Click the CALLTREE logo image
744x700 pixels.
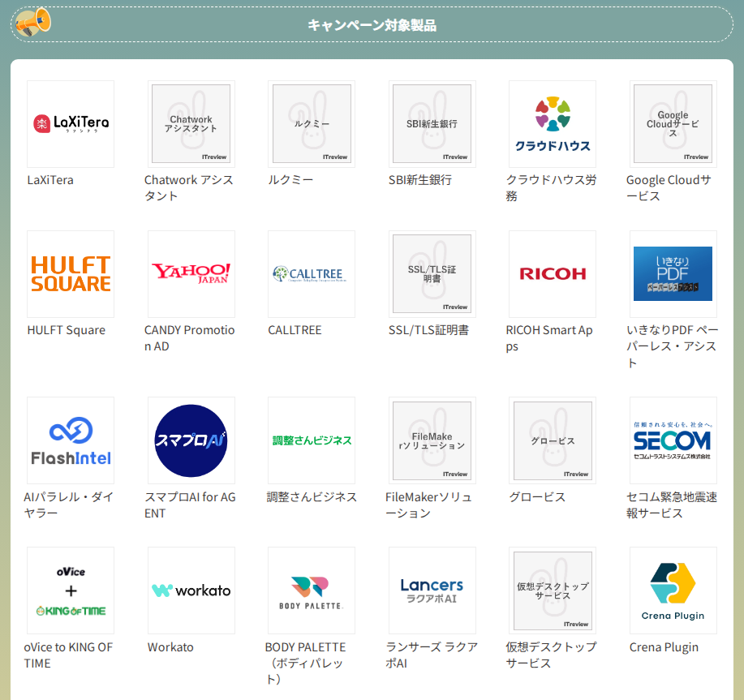coord(312,274)
